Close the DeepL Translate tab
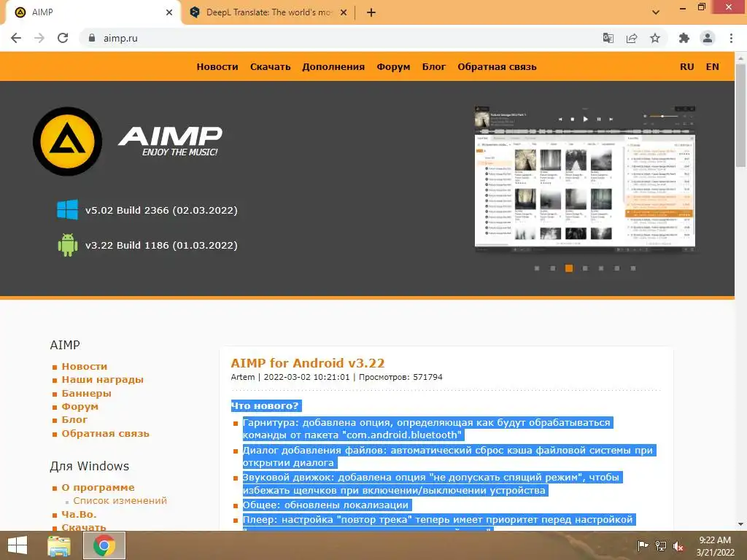 [x=344, y=12]
